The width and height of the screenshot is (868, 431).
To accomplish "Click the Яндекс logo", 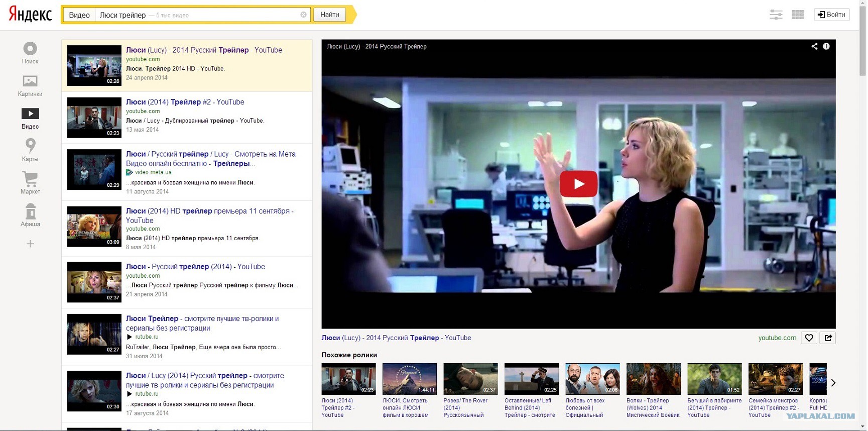I will (x=31, y=14).
